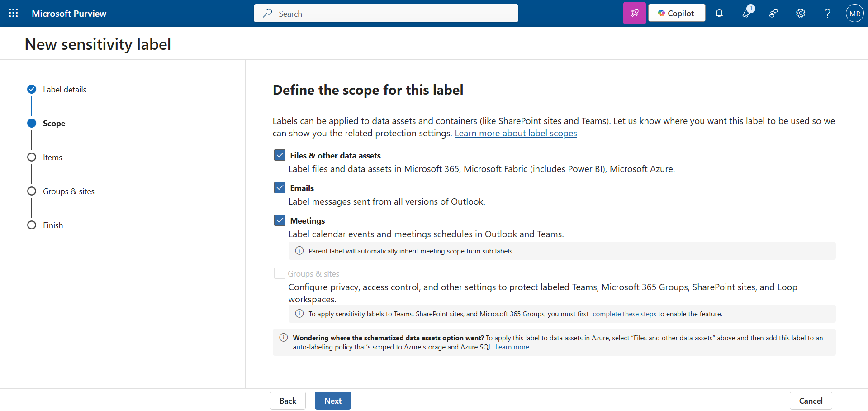Image resolution: width=868 pixels, height=411 pixels.
Task: Click the rocket guided tour icon
Action: tap(634, 13)
